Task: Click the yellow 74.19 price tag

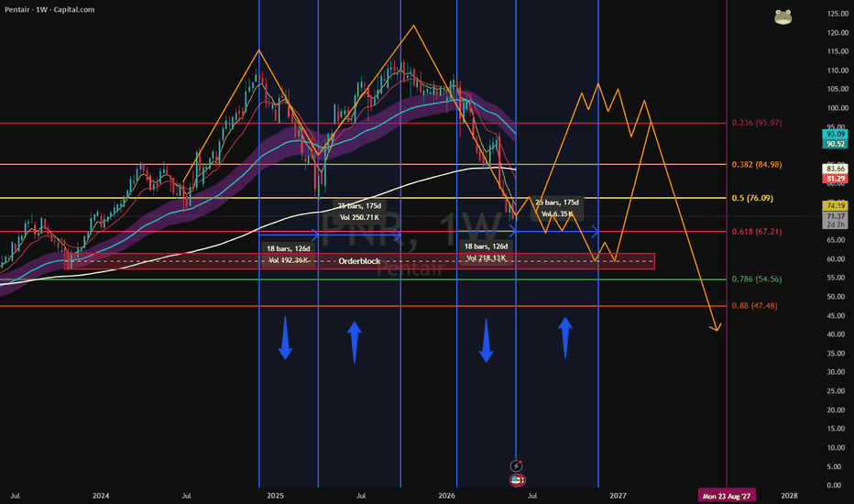Action: pyautogui.click(x=835, y=205)
